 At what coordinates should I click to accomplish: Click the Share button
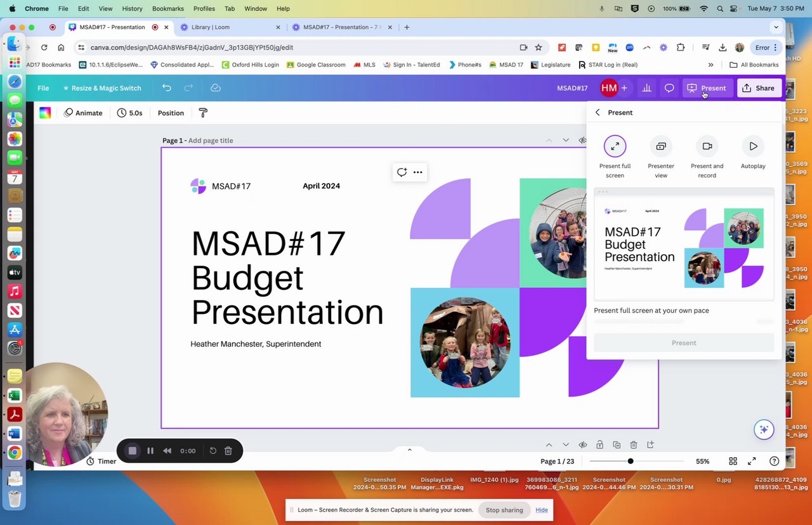click(759, 88)
